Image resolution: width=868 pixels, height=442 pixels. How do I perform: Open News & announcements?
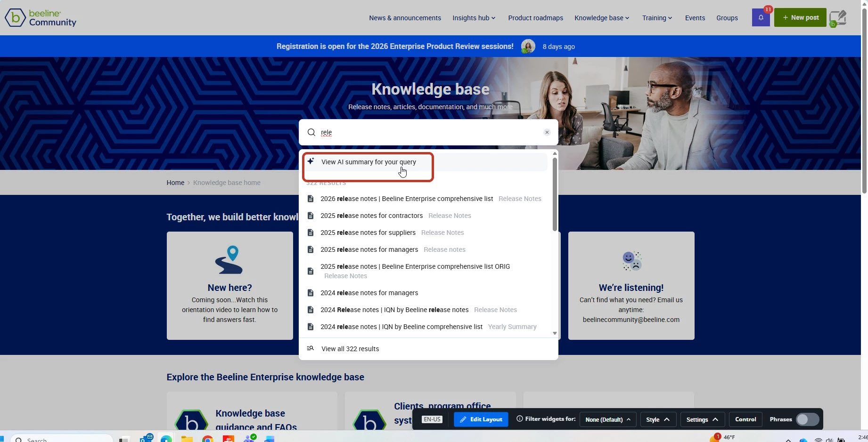405,18
